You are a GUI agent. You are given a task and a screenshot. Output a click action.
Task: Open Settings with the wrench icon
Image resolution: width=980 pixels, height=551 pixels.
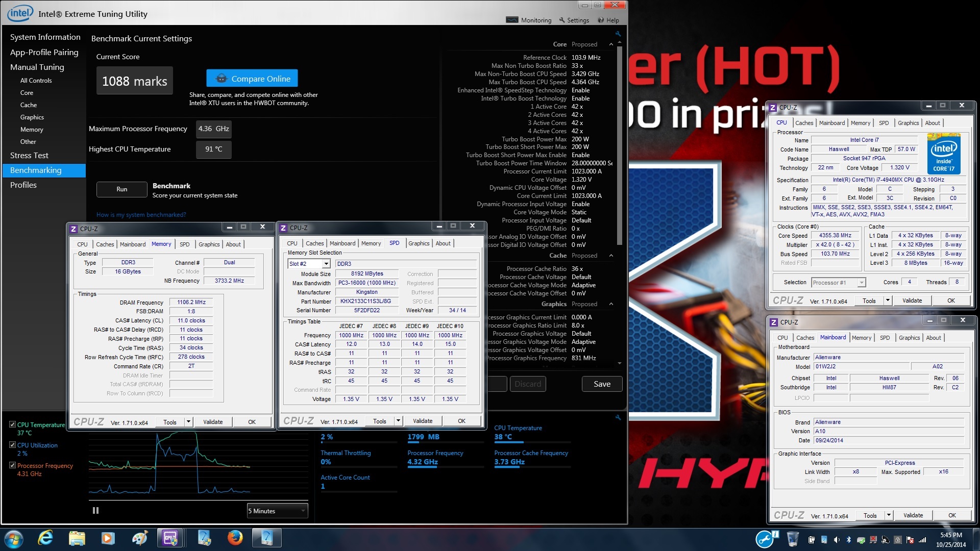point(562,20)
